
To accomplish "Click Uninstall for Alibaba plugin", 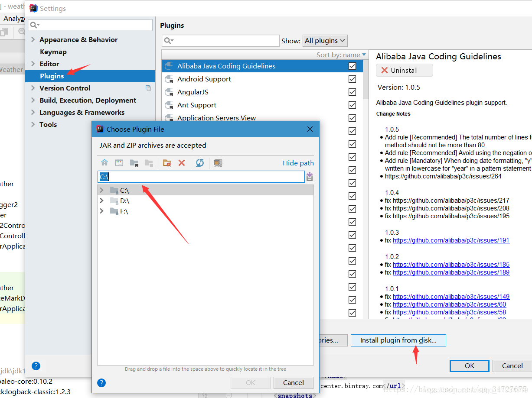I will tap(405, 70).
